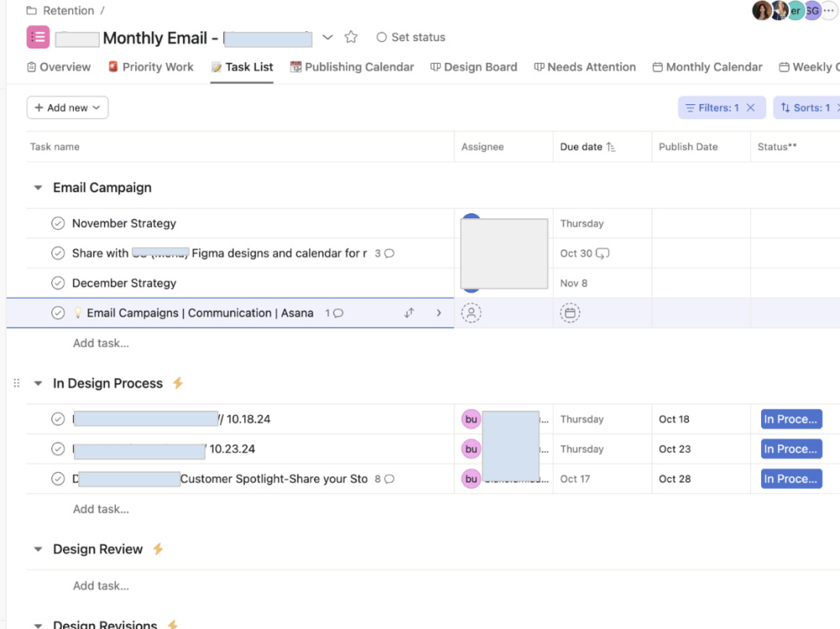840x629 pixels.
Task: Click subtask icon on Email Campaigns Asana row
Action: (x=409, y=313)
